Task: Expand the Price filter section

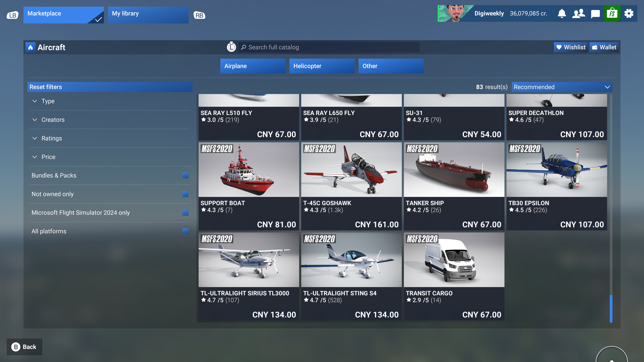Action: click(x=110, y=157)
